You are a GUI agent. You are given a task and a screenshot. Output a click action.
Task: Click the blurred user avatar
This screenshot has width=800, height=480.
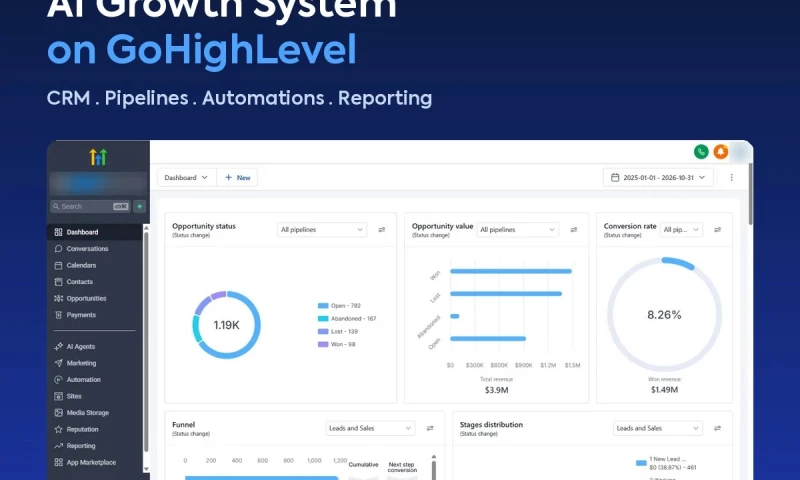pos(740,151)
